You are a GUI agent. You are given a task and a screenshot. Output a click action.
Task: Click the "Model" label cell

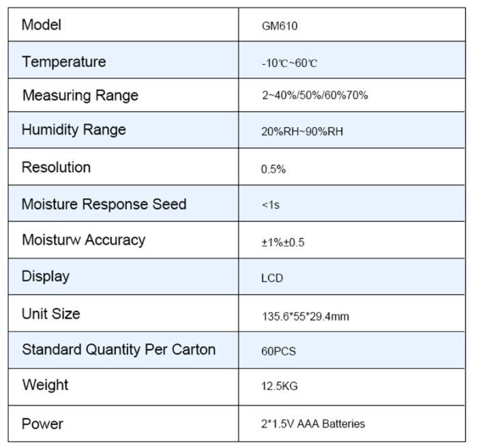[42, 25]
